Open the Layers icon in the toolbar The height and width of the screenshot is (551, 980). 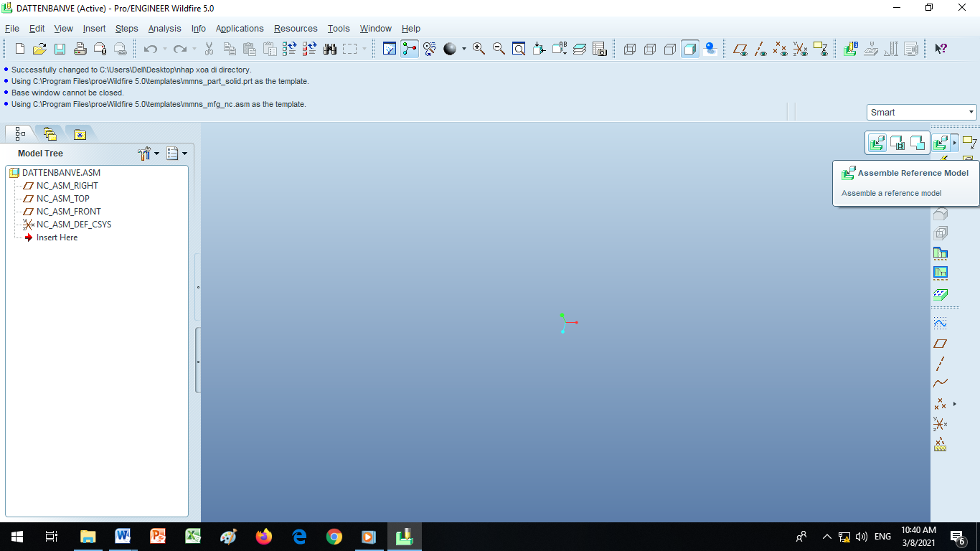pyautogui.click(x=580, y=49)
